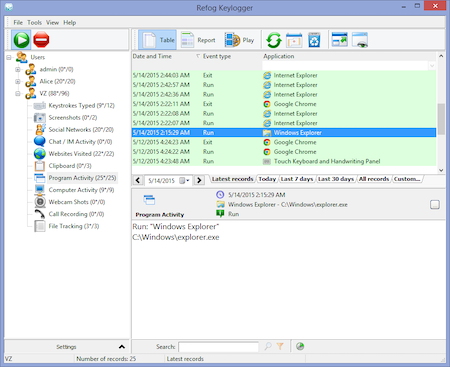This screenshot has width=450, height=367.
Task: Select Program Activity category
Action: click(82, 178)
